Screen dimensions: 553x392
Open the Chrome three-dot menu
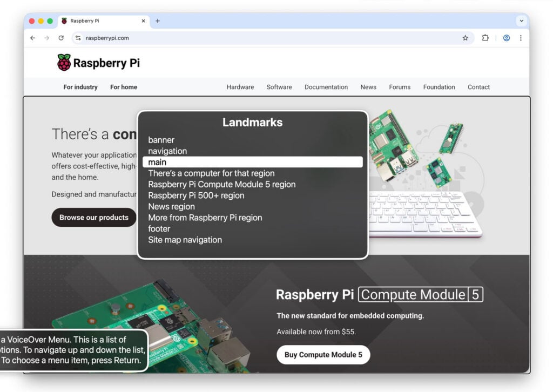(x=521, y=38)
